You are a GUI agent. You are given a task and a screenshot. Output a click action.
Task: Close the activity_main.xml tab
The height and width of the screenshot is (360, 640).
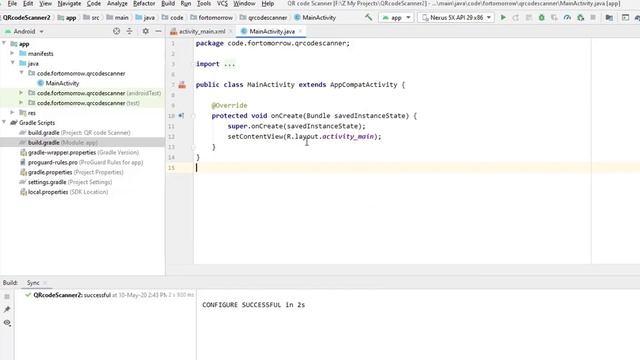(231, 31)
